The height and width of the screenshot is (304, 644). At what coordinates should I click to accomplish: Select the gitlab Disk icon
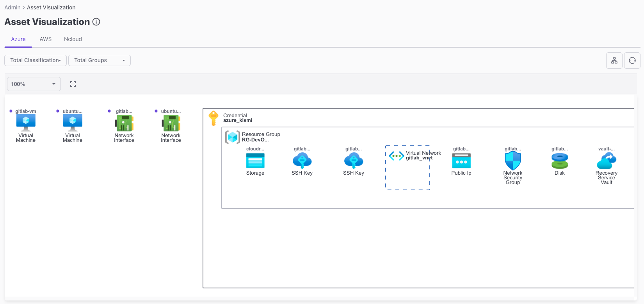tap(560, 161)
